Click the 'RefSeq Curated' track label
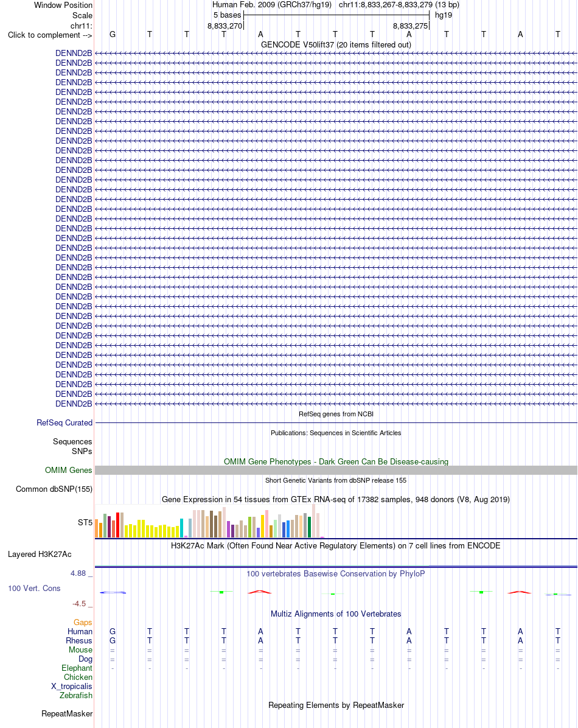Screen dimensions: 578x728 pyautogui.click(x=64, y=423)
